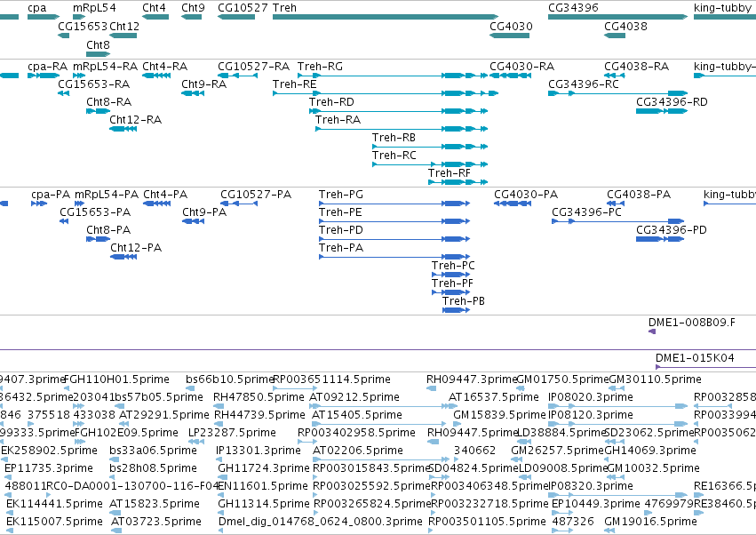Select the Treh-RE transcript
The height and width of the screenshot is (535, 756).
[386, 93]
